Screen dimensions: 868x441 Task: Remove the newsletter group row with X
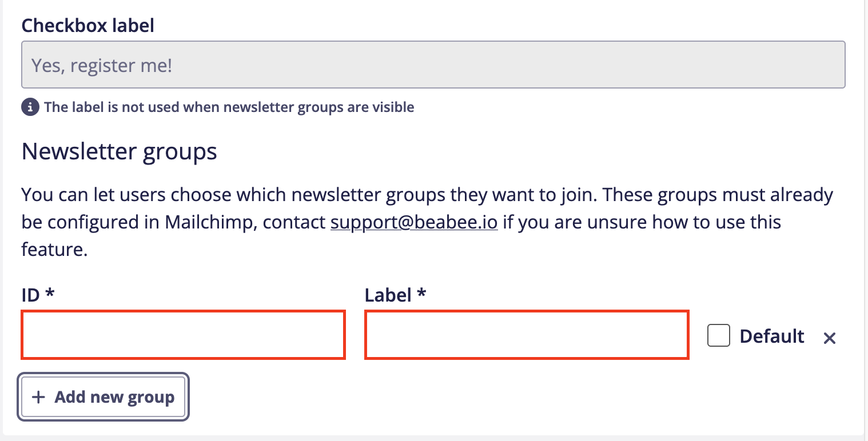click(829, 338)
